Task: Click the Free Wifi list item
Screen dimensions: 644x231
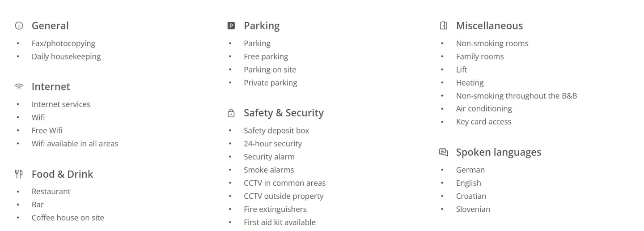Action: click(47, 131)
